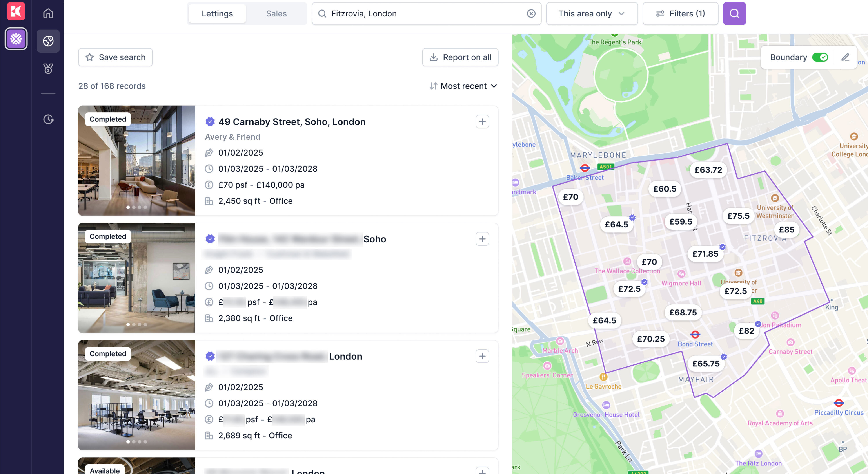Viewport: 868px width, 474px height.
Task: Open the Filters (1) button
Action: click(x=680, y=13)
